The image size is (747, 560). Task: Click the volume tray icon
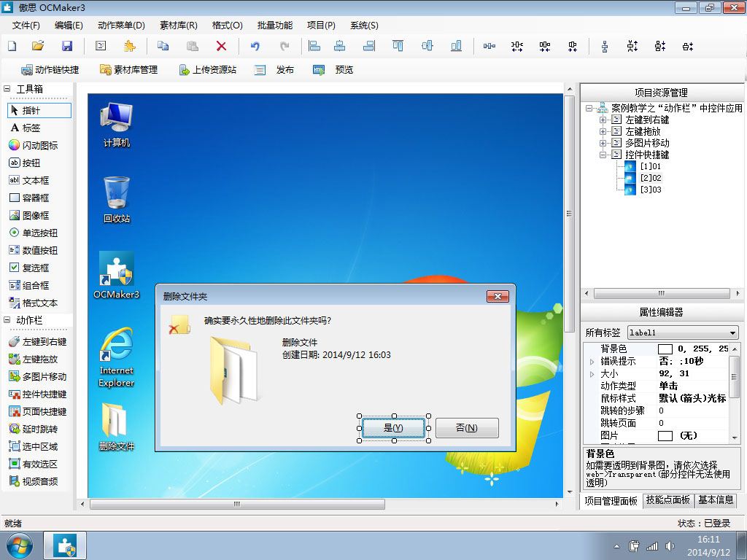tap(670, 546)
